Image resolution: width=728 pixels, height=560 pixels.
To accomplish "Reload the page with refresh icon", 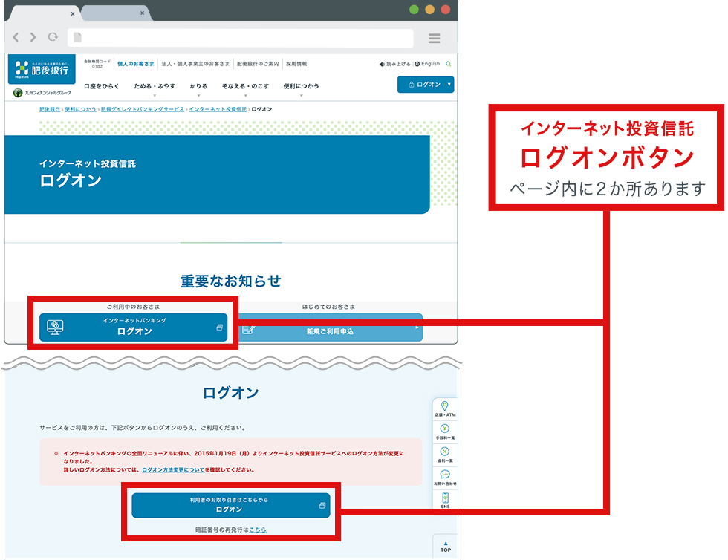I will click(53, 36).
